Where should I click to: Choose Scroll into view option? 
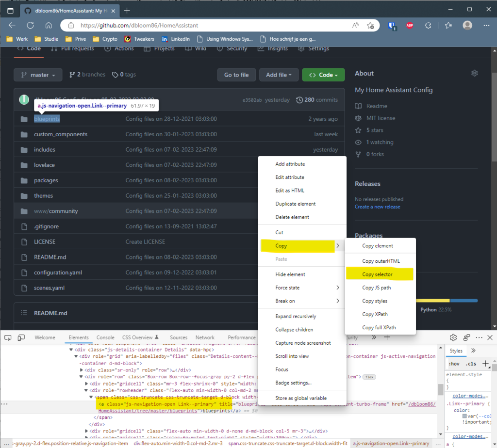tap(302, 356)
